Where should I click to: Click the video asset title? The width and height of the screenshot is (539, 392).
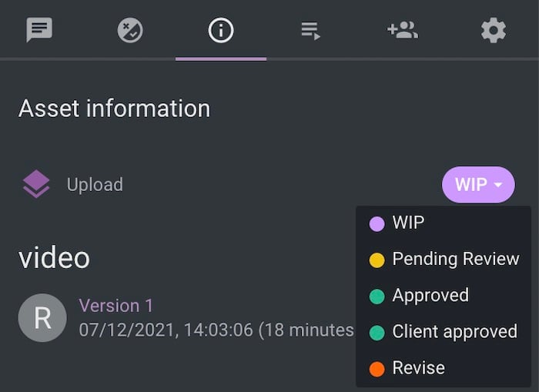54,258
